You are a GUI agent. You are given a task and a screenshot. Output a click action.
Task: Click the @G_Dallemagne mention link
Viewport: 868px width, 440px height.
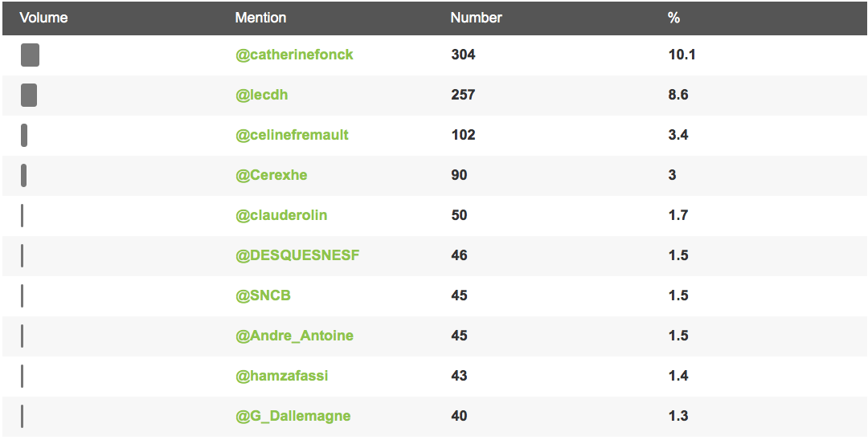coord(293,416)
